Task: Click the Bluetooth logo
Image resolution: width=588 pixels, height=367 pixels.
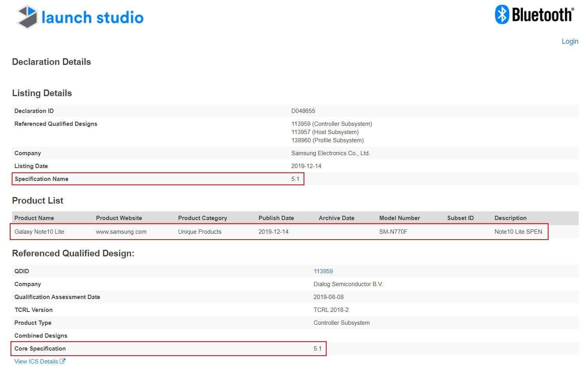Action: tap(534, 15)
